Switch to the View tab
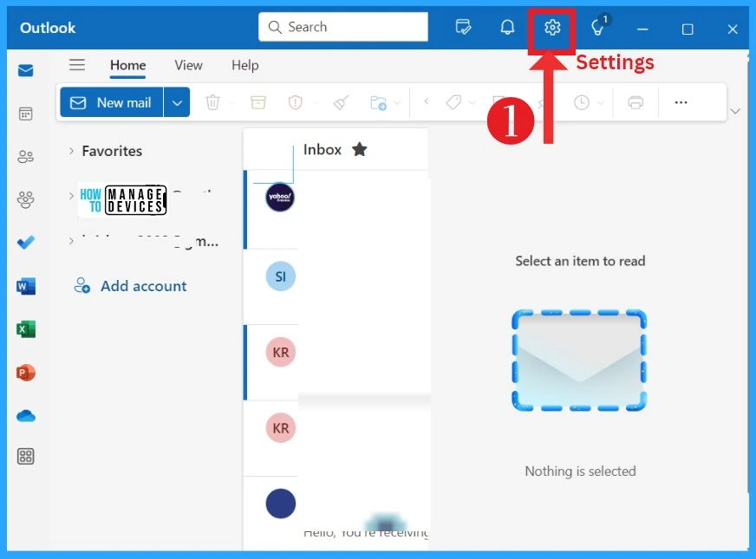756x559 pixels. [x=188, y=65]
